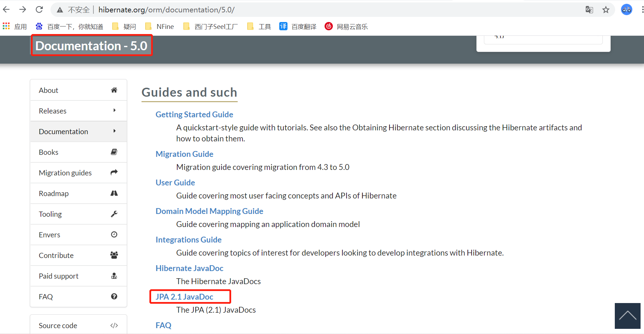The width and height of the screenshot is (644, 334).
Task: Open the browser profile avatar
Action: pos(626,10)
